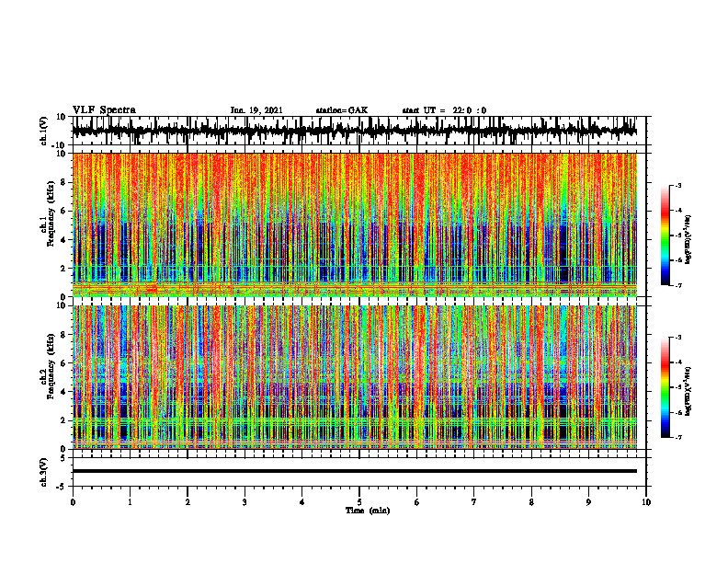Click the "8" kHz tick on ch.2 spectrogram axis
This screenshot has width=728, height=563.
63,335
